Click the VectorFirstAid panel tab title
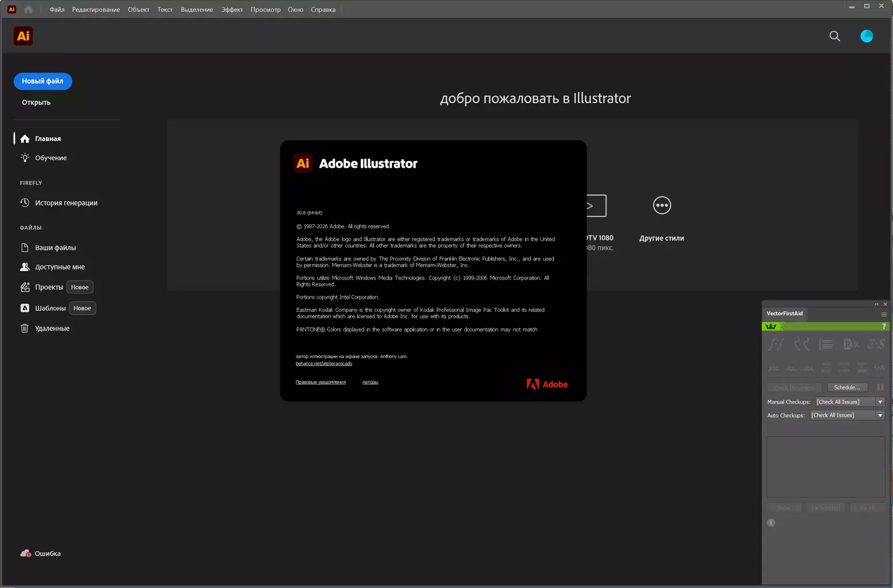The width and height of the screenshot is (893, 588). point(785,314)
